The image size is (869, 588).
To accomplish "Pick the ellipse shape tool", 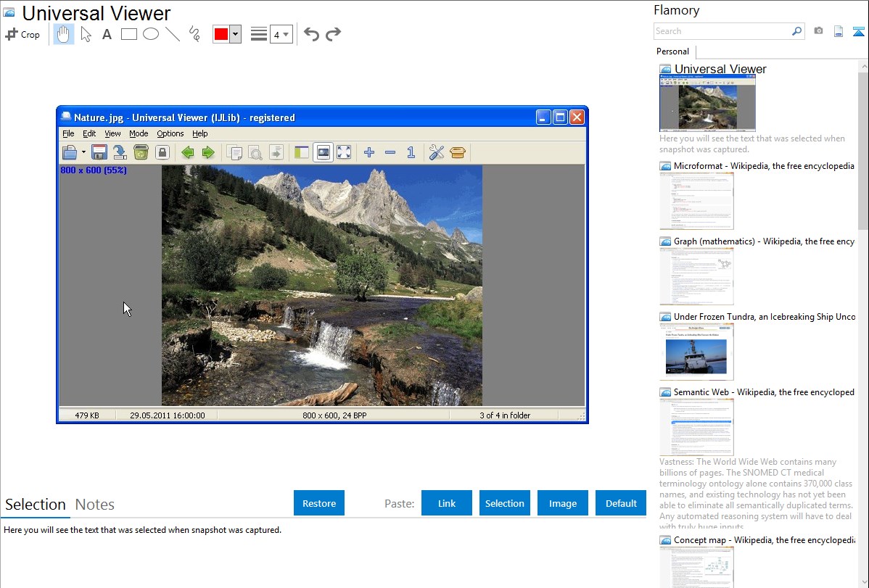I will click(x=151, y=34).
